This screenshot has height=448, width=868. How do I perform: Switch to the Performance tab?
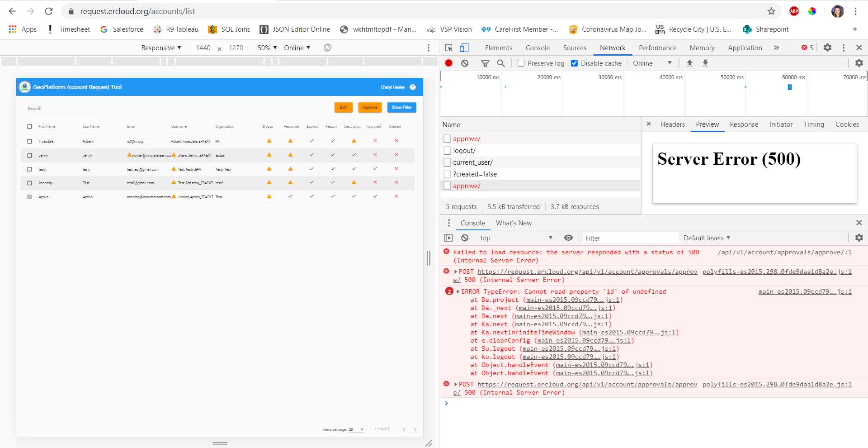tap(657, 48)
